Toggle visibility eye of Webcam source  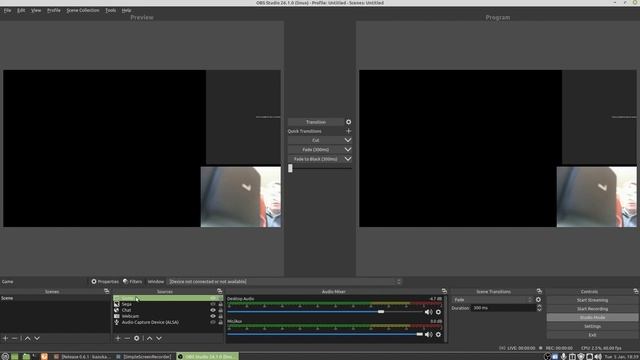[x=213, y=316]
